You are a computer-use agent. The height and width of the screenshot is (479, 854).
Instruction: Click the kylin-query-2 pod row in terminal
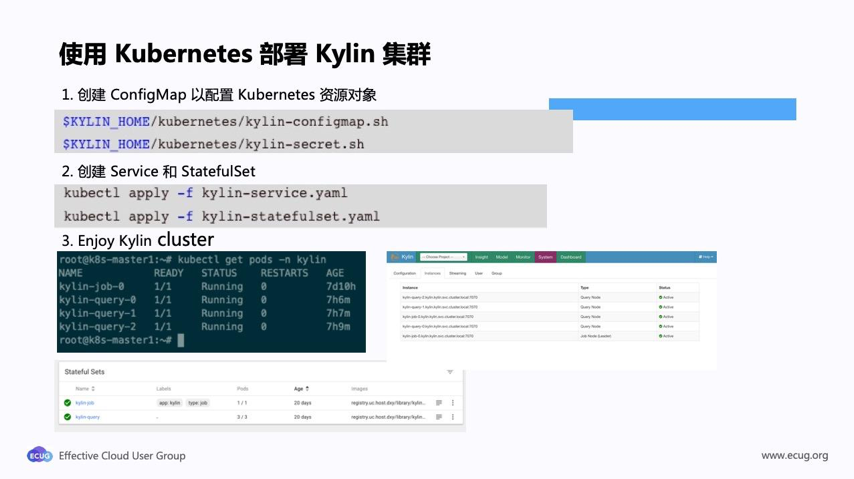point(205,326)
